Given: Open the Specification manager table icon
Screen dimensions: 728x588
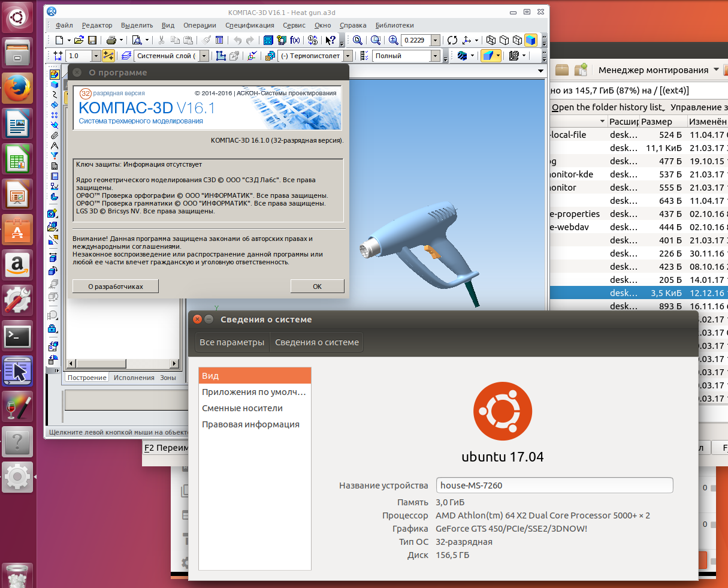Looking at the screenshot, I should (219, 40).
